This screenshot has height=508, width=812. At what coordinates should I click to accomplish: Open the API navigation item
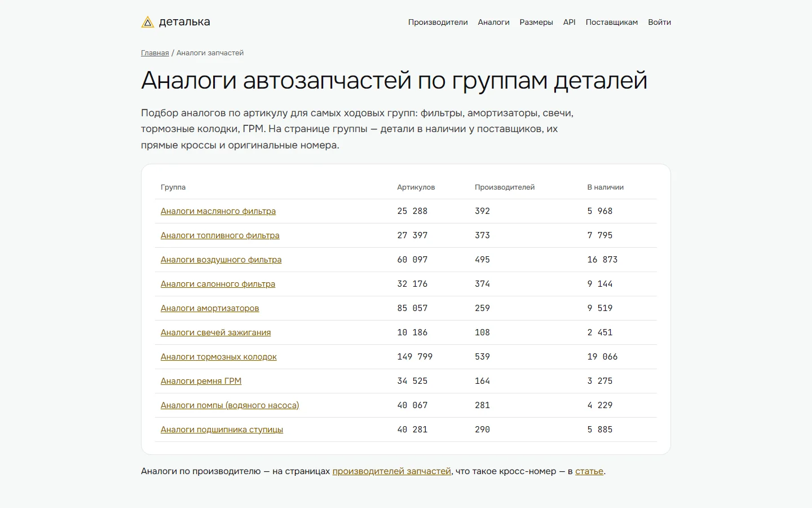point(570,22)
